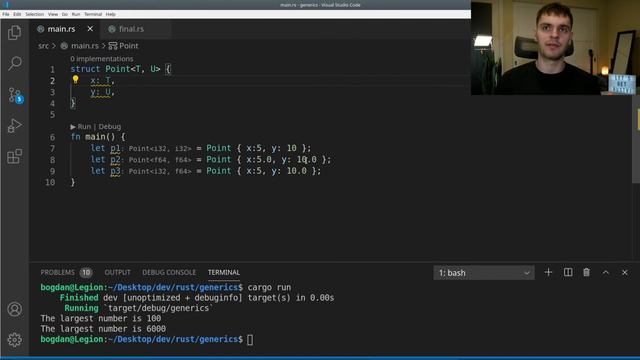Open the Selection menu
The width and height of the screenshot is (640, 360).
coord(35,14)
